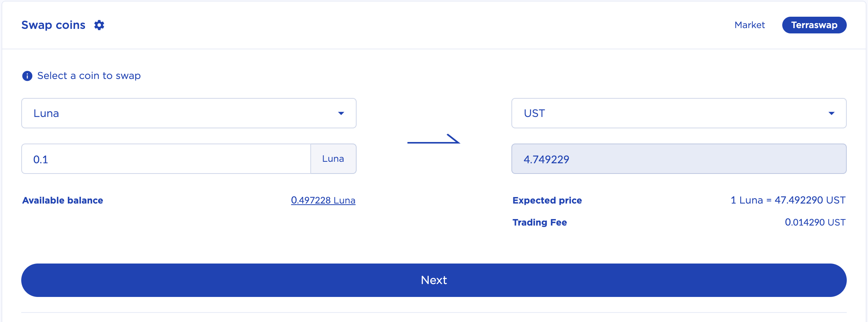
Task: Click the info icon beside Select a coin
Action: tap(27, 76)
